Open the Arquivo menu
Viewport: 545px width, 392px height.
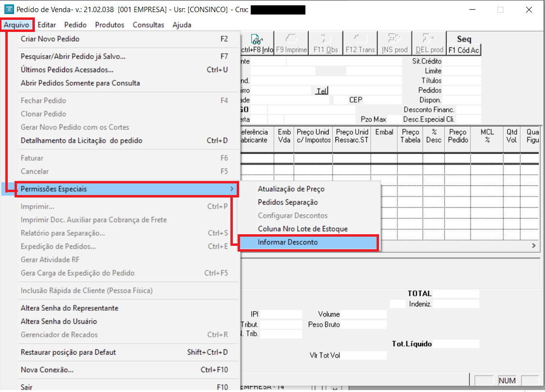click(x=16, y=25)
